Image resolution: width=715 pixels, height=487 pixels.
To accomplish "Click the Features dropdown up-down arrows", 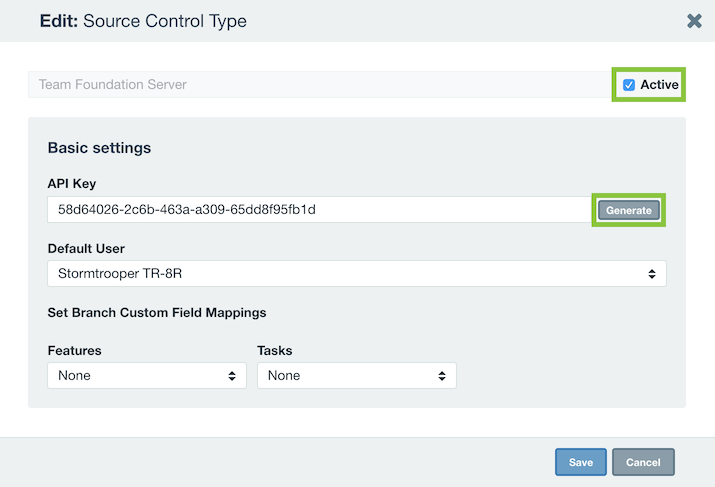I will [x=232, y=376].
